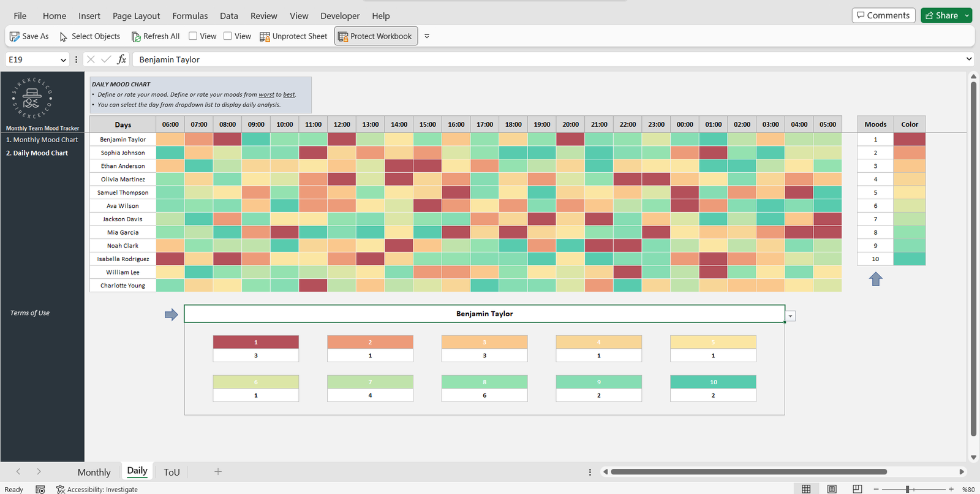Switch to the Monthly sheet tab
Viewport: 980px width, 494px height.
pyautogui.click(x=94, y=472)
